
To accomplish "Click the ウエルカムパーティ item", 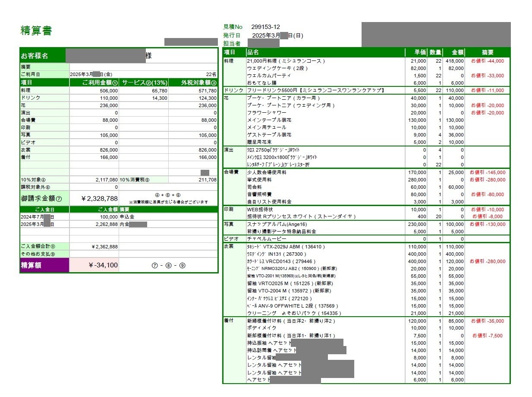I will click(269, 76).
